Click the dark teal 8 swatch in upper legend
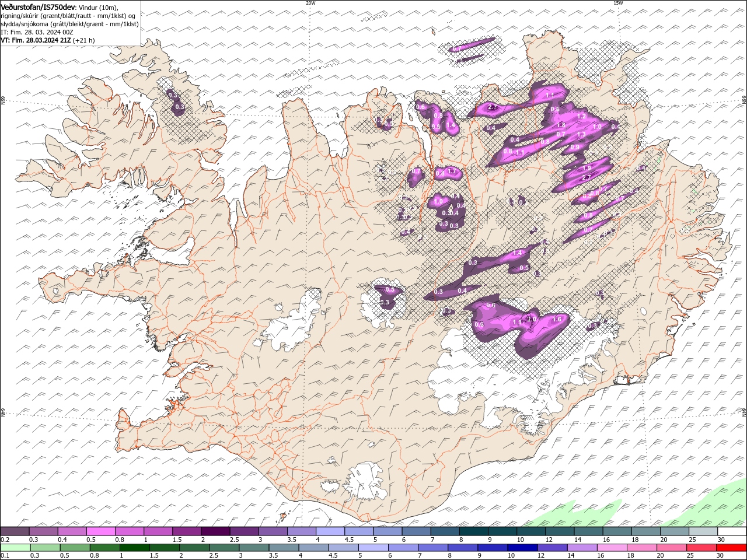This screenshot has height=560, width=747. (x=474, y=531)
